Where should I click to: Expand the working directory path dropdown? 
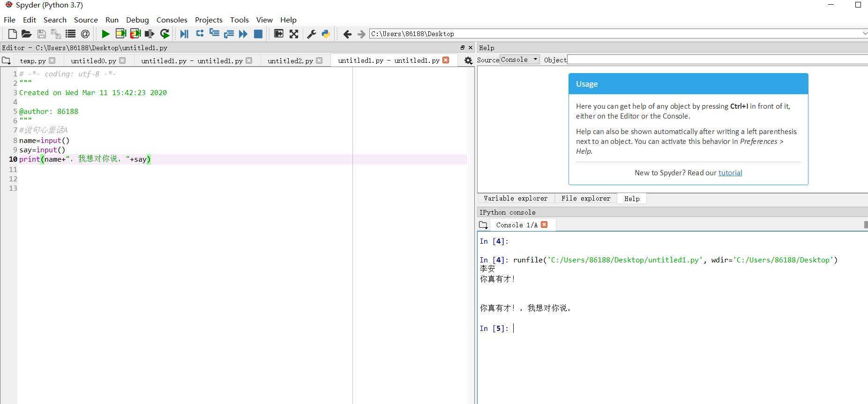click(x=864, y=34)
